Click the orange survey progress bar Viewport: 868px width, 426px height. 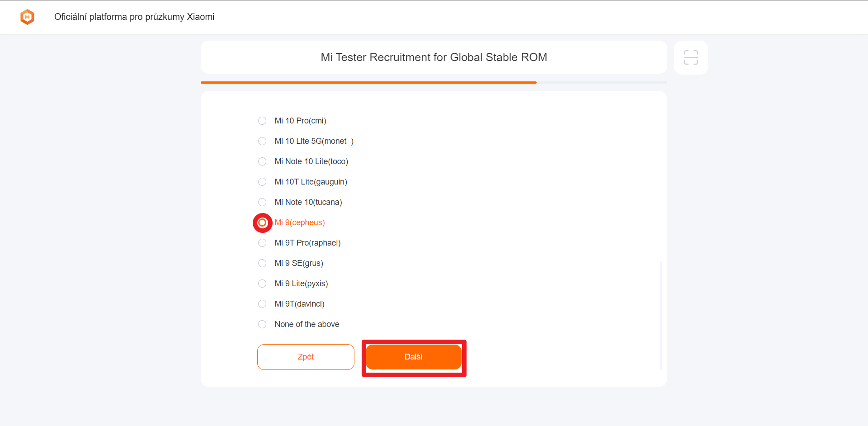[x=368, y=82]
